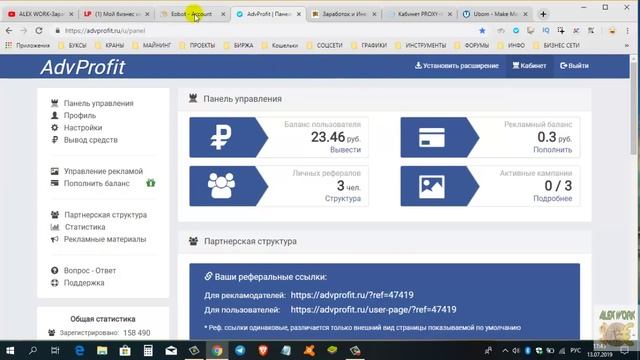
Task: Open Профиль in sidebar
Action: [73, 116]
